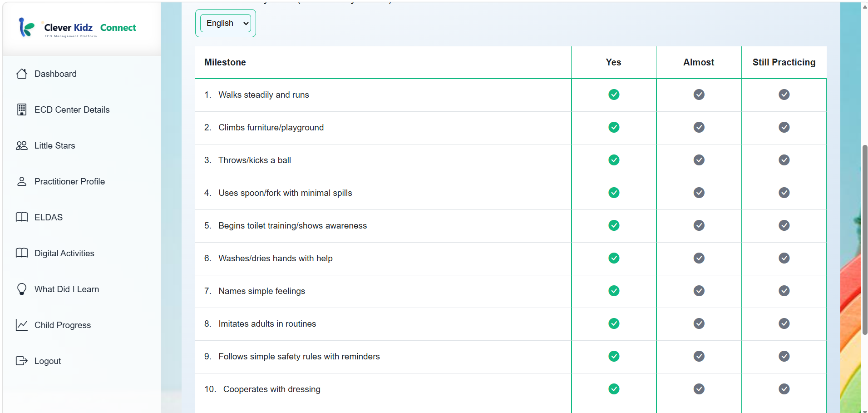The height and width of the screenshot is (413, 868).
Task: View Child Progress page
Action: [x=63, y=325]
